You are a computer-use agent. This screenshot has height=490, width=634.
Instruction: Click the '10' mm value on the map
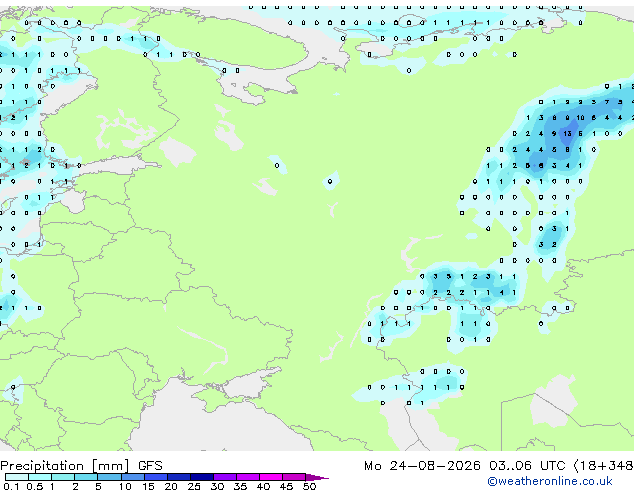580,118
